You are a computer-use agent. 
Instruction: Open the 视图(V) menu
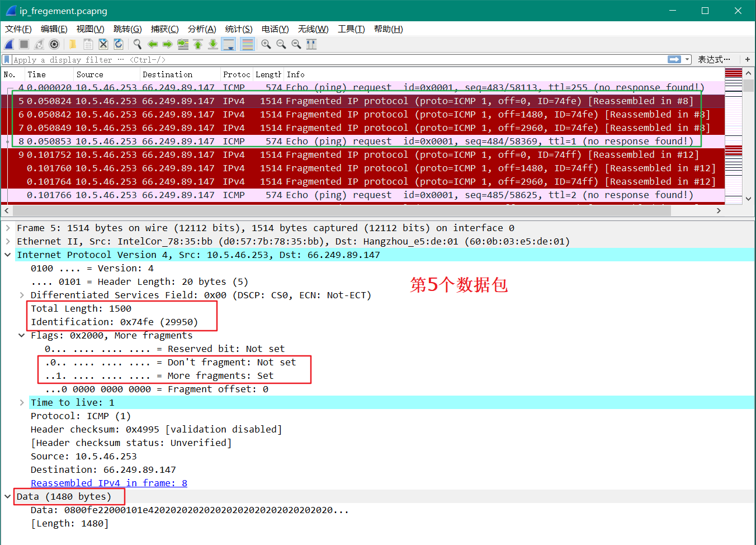click(x=91, y=29)
